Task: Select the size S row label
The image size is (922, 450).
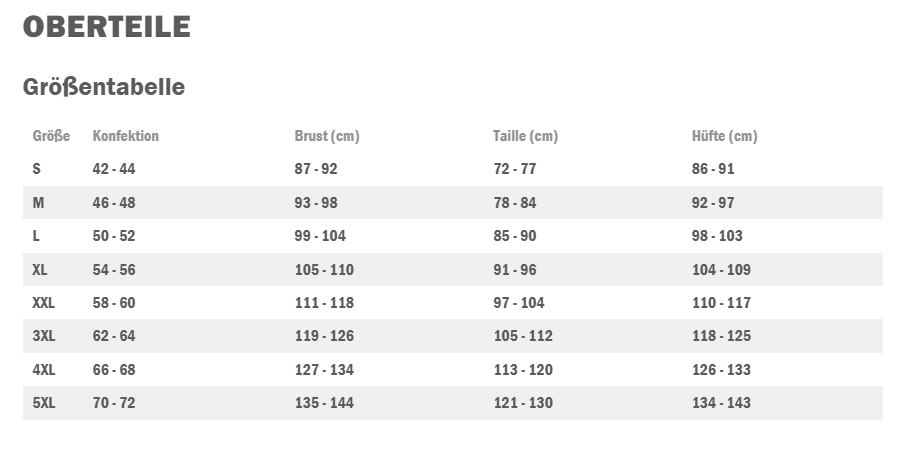Action: coord(36,169)
